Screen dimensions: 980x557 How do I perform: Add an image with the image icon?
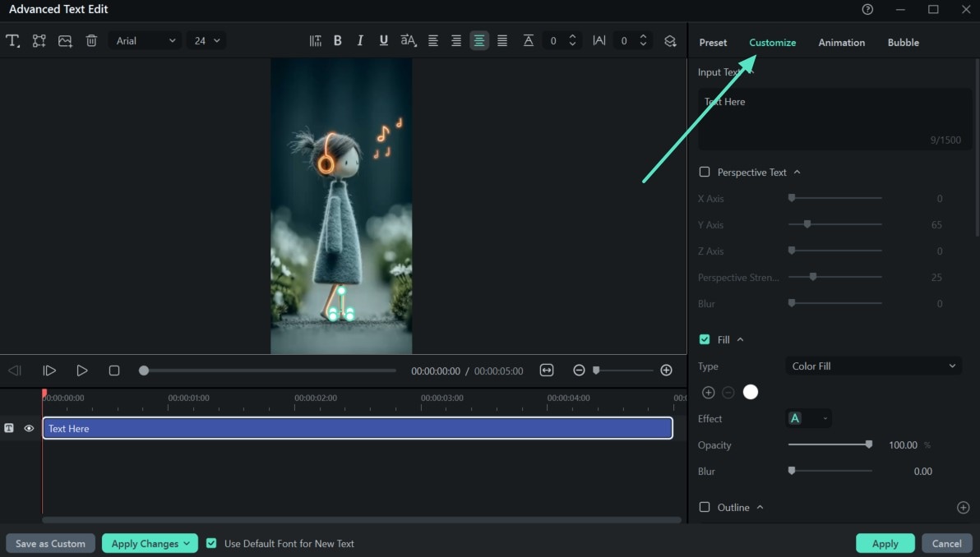coord(65,41)
